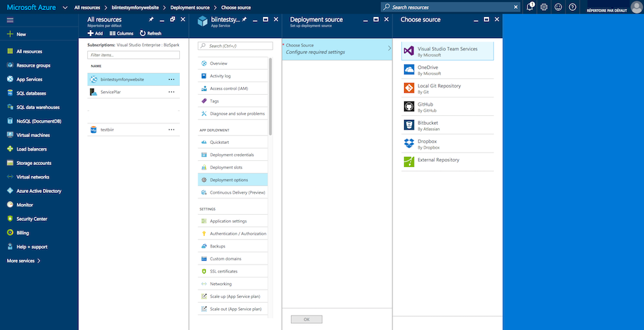
Task: Open Application settings
Action: tap(233, 221)
